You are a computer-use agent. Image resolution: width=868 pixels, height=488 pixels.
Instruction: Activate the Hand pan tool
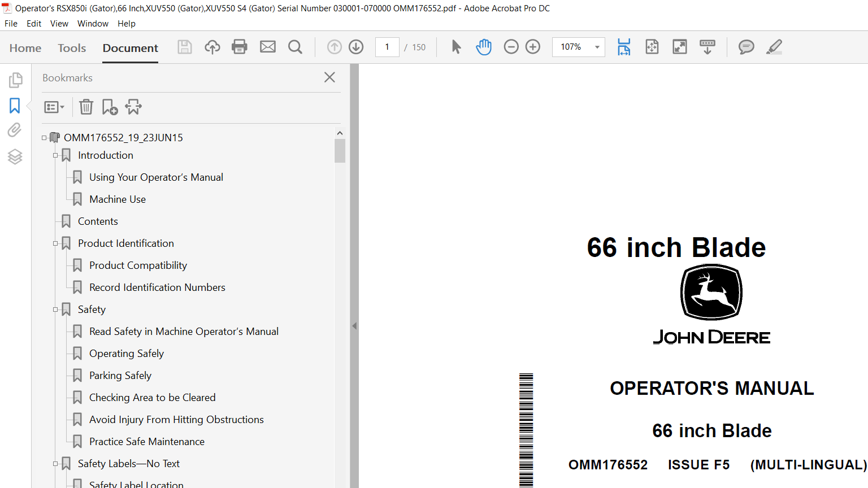coord(484,47)
